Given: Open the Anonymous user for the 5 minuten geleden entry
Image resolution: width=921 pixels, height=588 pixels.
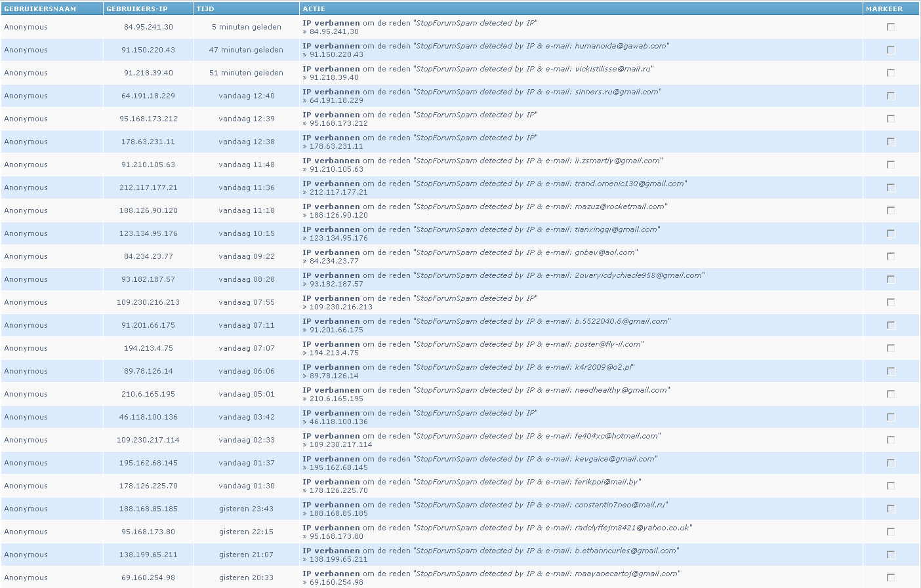Looking at the screenshot, I should pos(26,27).
